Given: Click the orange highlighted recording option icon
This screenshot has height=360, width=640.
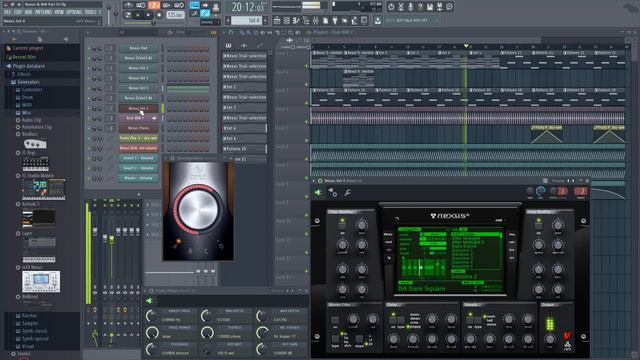Looking at the screenshot, I should click(154, 5).
